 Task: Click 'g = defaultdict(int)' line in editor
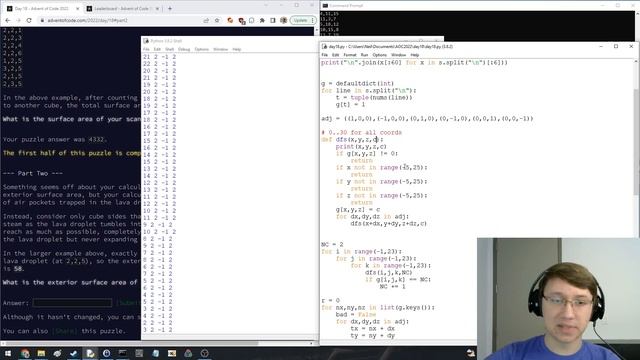pyautogui.click(x=358, y=84)
